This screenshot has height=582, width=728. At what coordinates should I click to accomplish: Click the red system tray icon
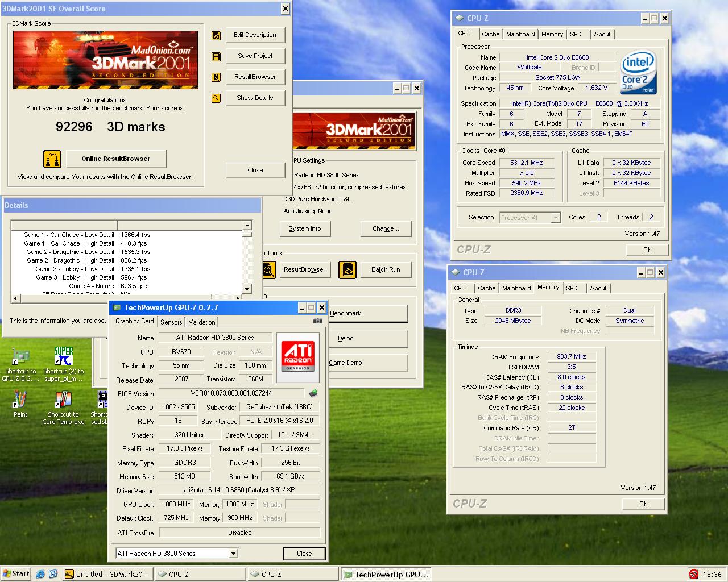[x=693, y=574]
